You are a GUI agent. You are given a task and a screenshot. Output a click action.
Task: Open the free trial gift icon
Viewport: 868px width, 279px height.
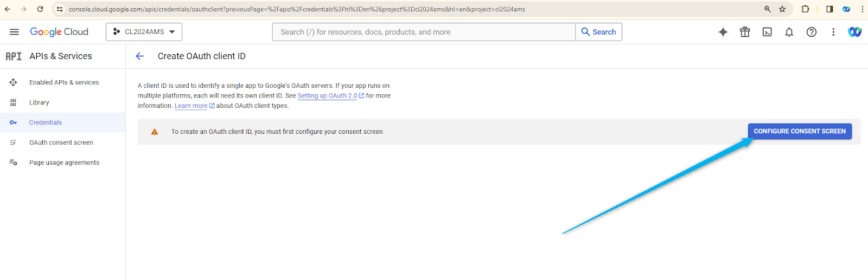coord(745,32)
